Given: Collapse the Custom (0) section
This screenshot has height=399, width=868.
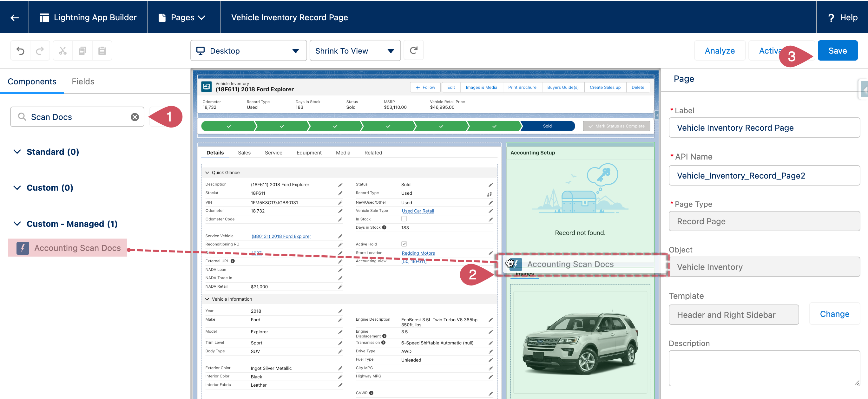Looking at the screenshot, I should point(17,188).
